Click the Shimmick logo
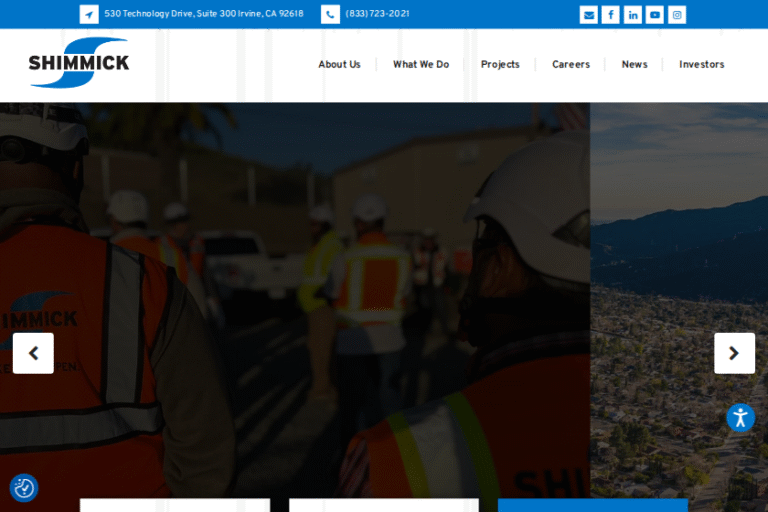768x512 pixels. coord(79,63)
